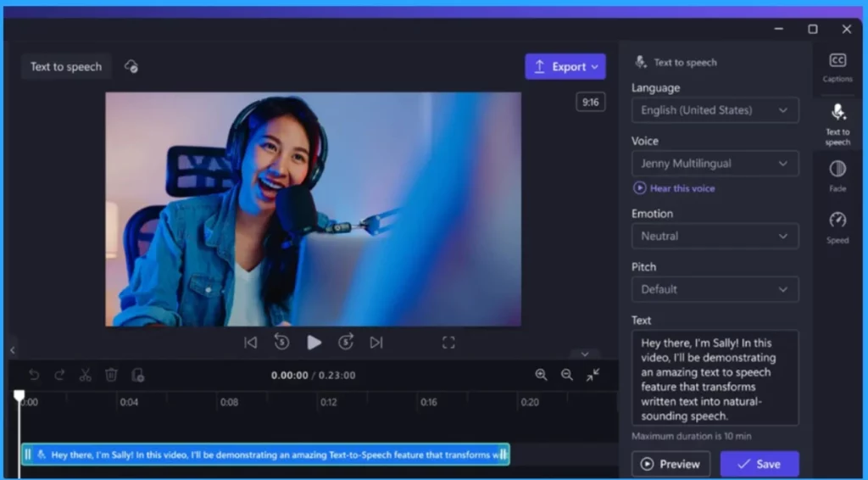The width and height of the screenshot is (868, 480).
Task: Forward 5 seconds
Action: (346, 342)
